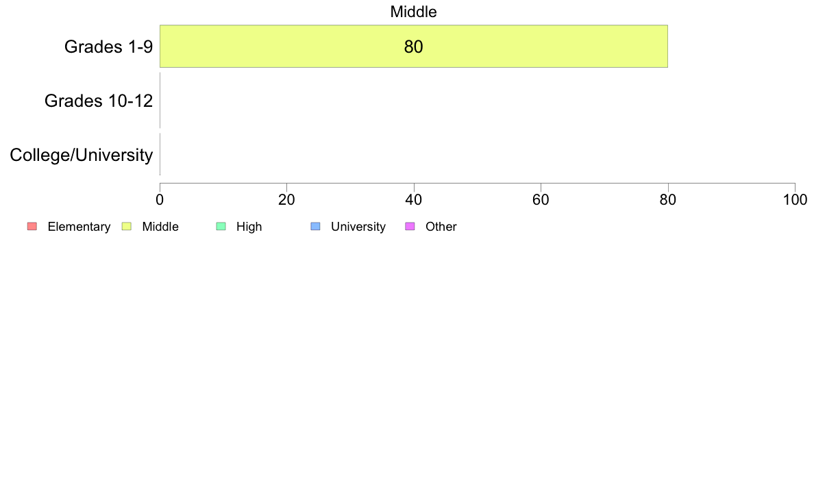
Task: Select the College/University axis label
Action: coord(82,155)
